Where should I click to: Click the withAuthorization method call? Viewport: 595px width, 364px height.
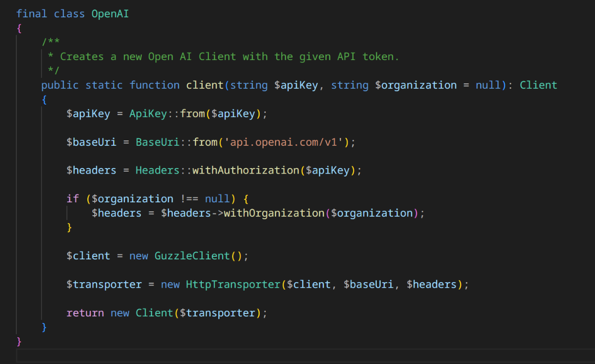[x=245, y=171]
